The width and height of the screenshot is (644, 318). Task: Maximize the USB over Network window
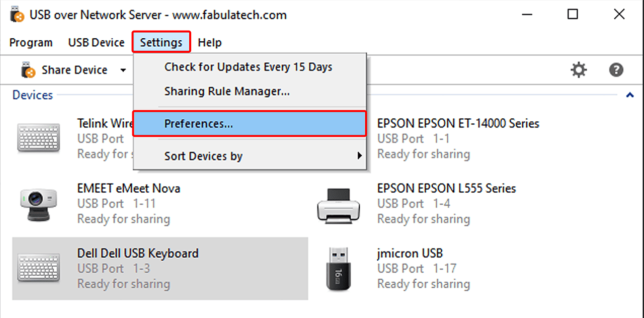573,15
